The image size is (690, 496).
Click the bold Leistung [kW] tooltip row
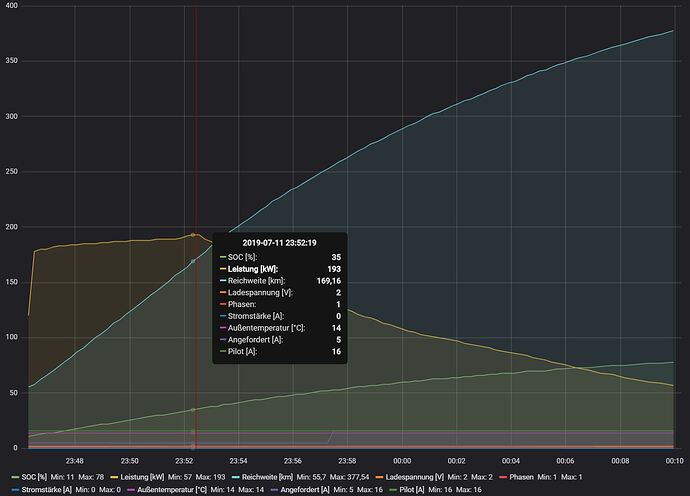280,269
